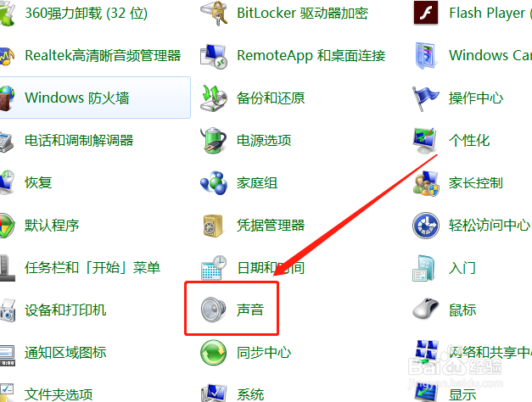
Task: Click the BitLocker 驱动器加密 lock icon
Action: click(214, 14)
